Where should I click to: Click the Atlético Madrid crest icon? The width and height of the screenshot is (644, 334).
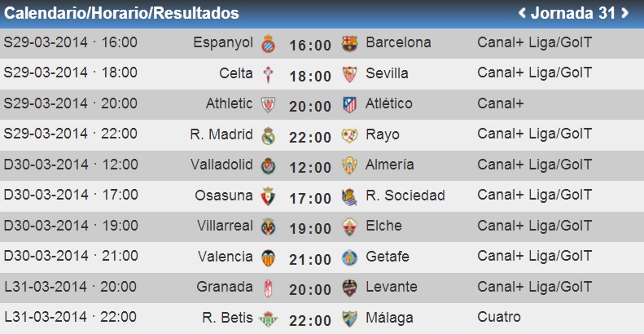click(x=349, y=104)
